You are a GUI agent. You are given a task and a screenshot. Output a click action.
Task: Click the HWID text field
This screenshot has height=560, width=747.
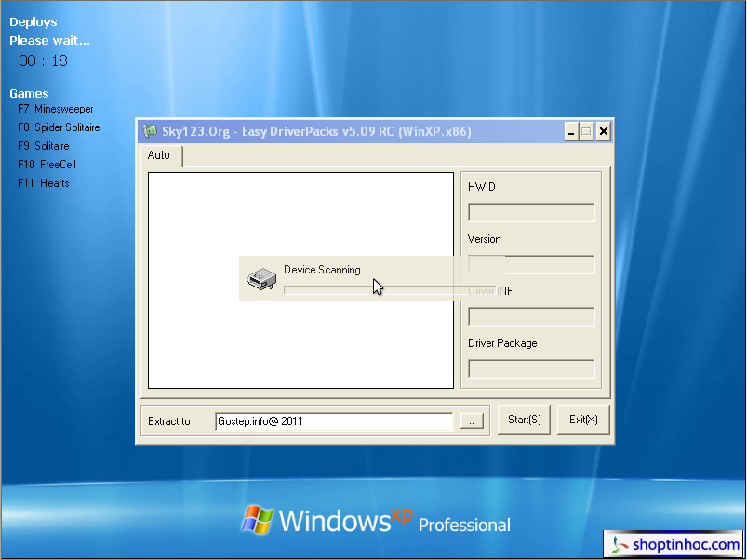[x=531, y=212]
